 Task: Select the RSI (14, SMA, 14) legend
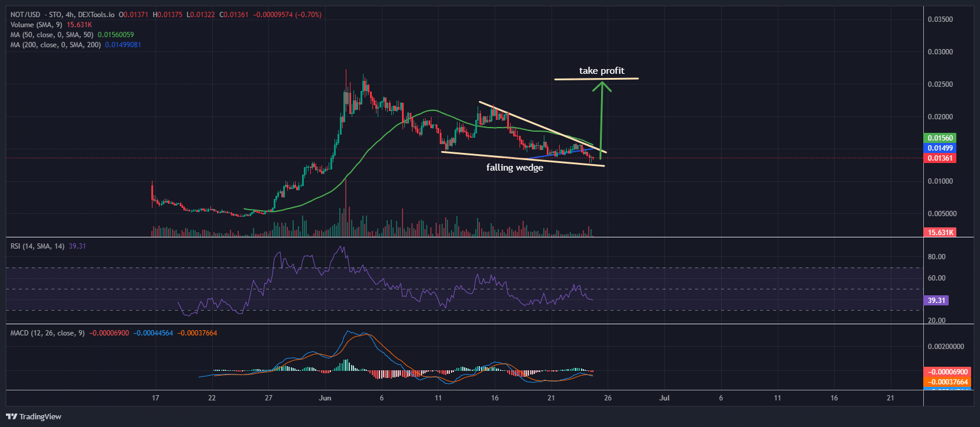tap(38, 246)
